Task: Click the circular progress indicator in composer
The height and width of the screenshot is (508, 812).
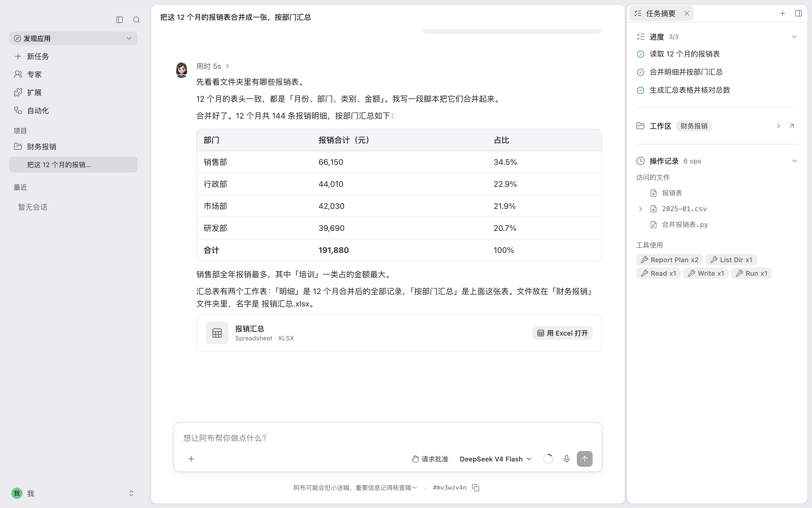Action: click(548, 459)
